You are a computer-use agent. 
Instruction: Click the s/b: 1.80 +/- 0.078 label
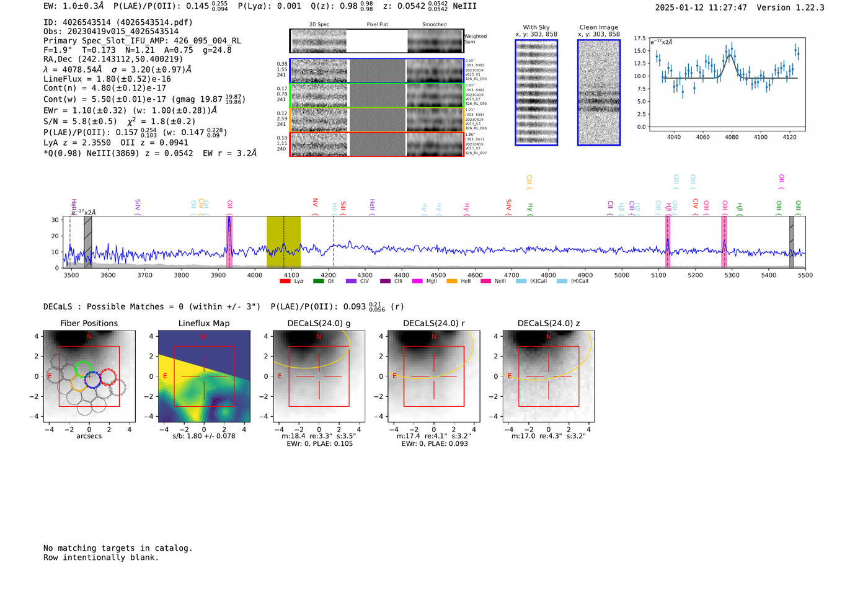tap(204, 436)
